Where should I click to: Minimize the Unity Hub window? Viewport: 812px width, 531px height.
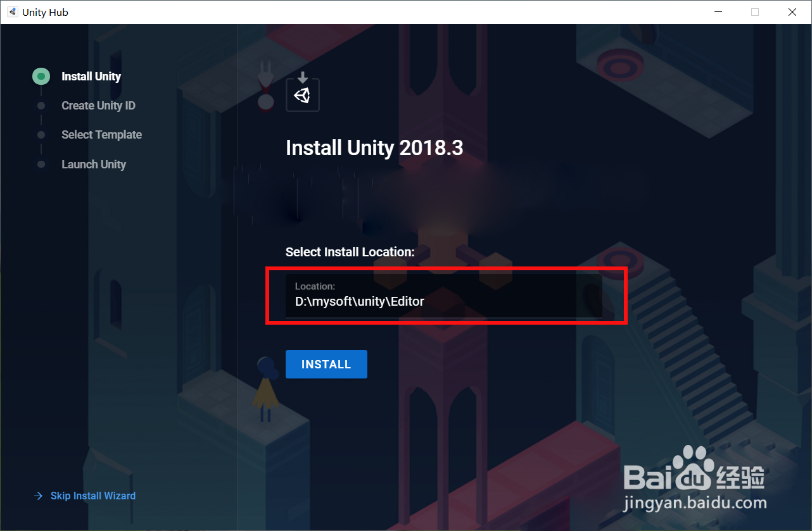pos(718,12)
